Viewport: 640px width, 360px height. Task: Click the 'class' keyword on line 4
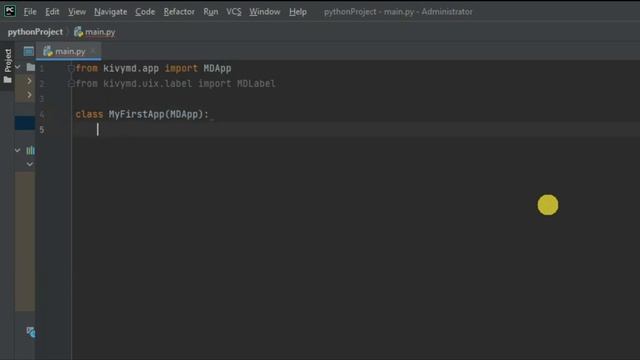[x=89, y=114]
